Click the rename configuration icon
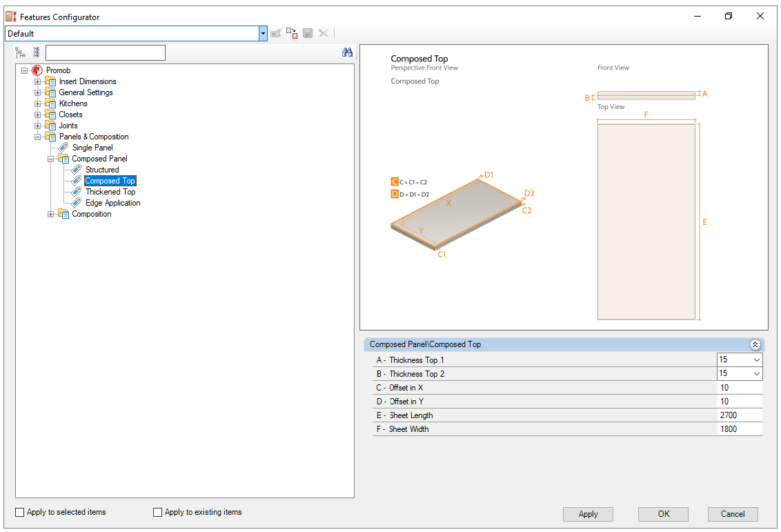 [276, 33]
